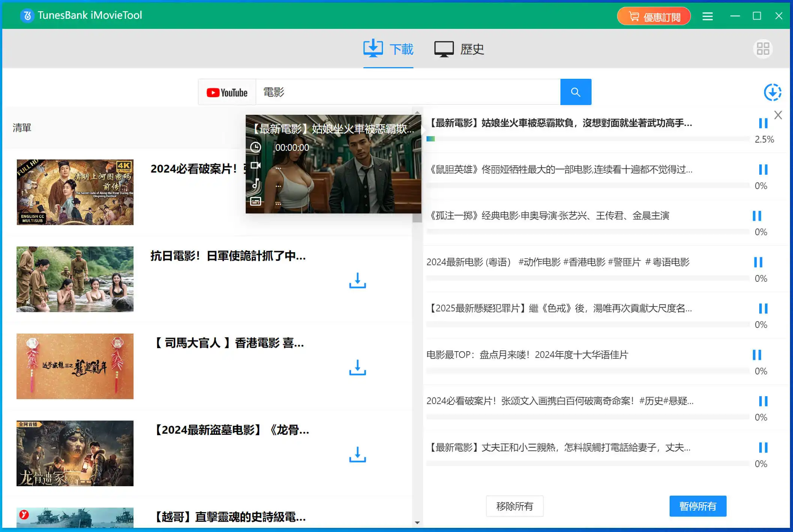Click the 《鼠胆英雄》 download progress bar
793x532 pixels.
tap(588, 185)
